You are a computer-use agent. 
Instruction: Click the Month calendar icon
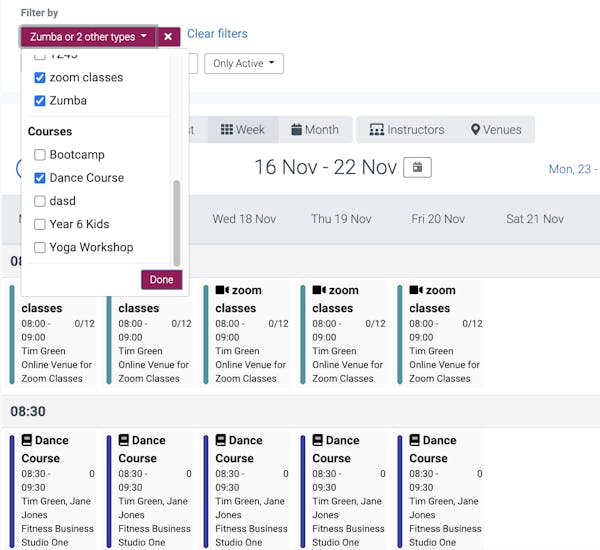coord(297,130)
